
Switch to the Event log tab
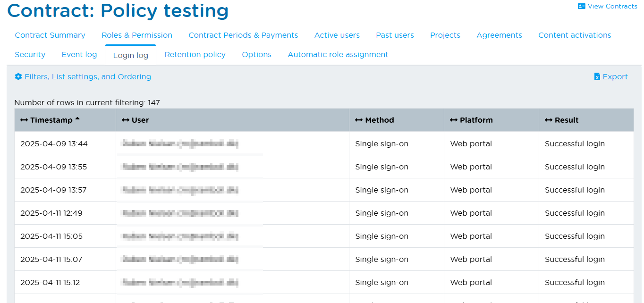[79, 54]
